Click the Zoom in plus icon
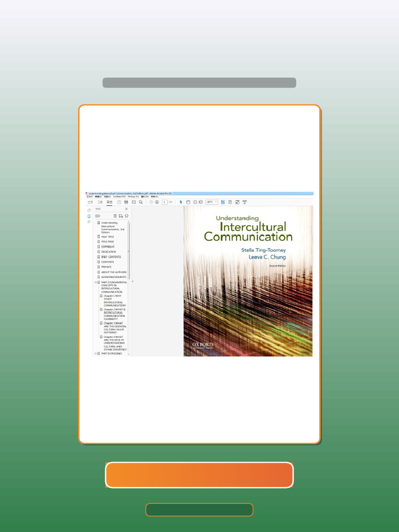The width and height of the screenshot is (399, 532). 201,202
